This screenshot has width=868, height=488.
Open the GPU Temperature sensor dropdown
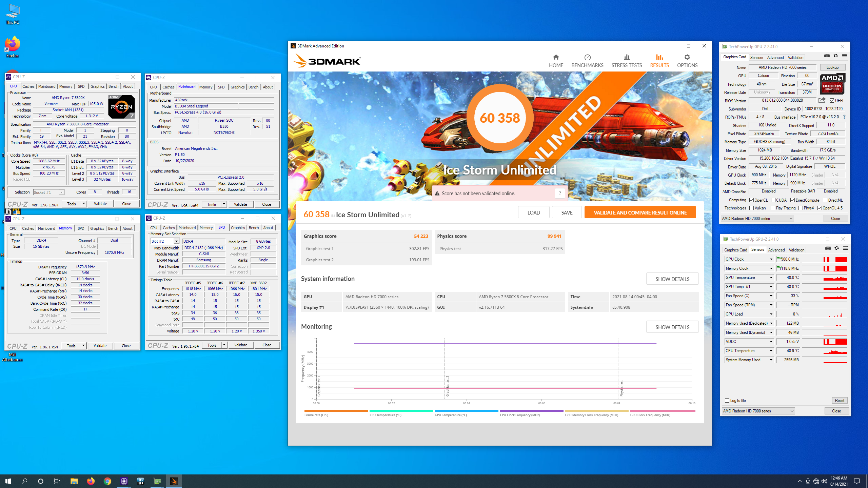[x=771, y=278]
